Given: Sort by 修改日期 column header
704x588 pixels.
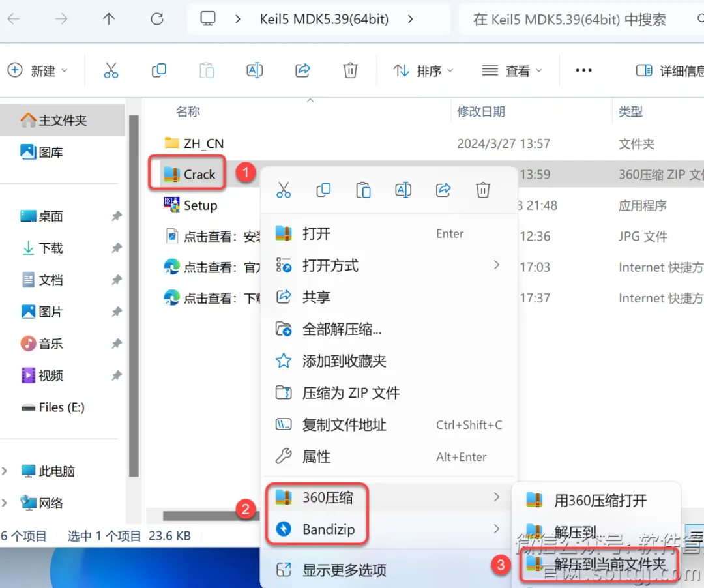Looking at the screenshot, I should pyautogui.click(x=481, y=111).
